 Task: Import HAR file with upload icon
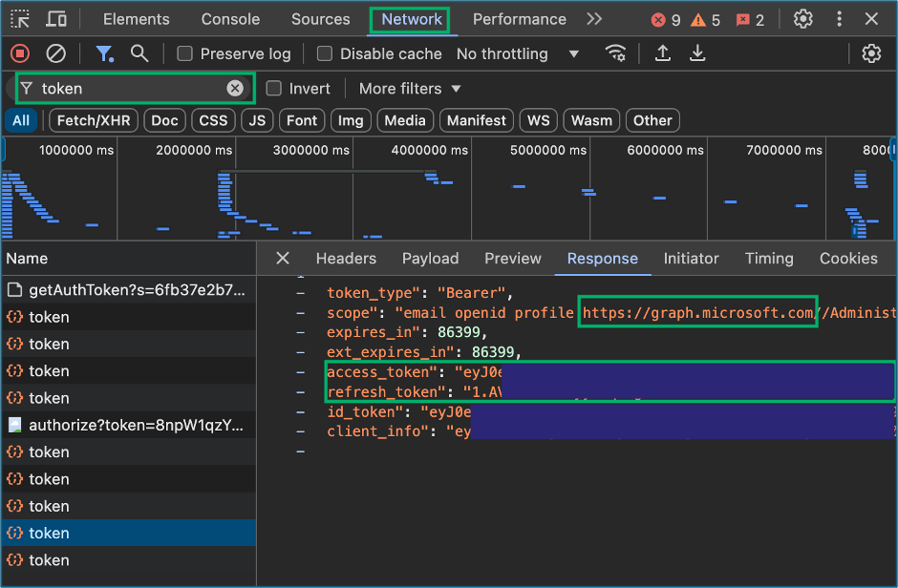tap(663, 53)
